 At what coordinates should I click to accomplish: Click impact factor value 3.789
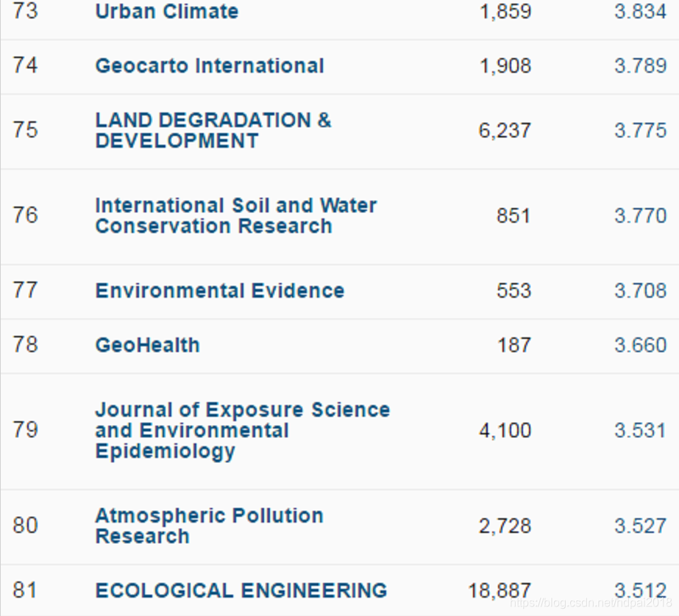pyautogui.click(x=641, y=65)
